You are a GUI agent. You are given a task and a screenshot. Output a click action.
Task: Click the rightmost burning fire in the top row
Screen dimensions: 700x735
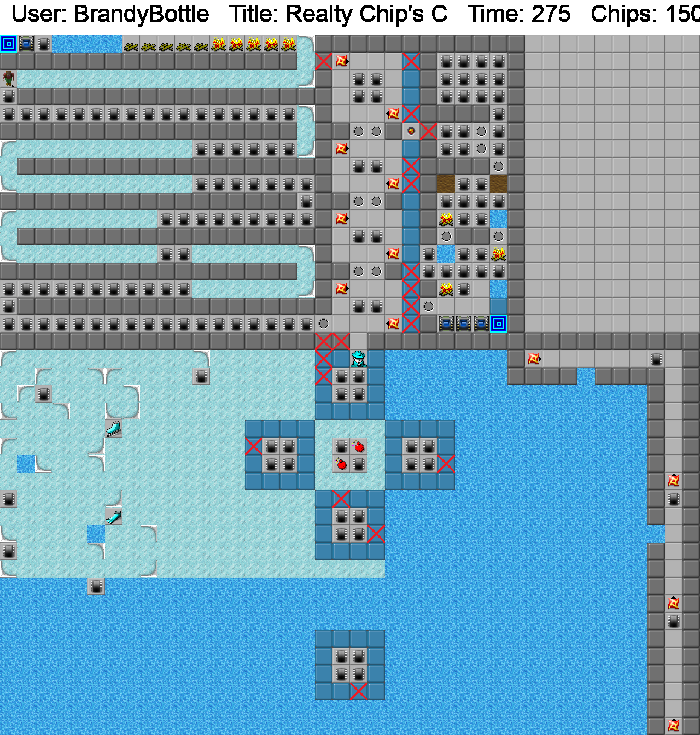click(289, 44)
